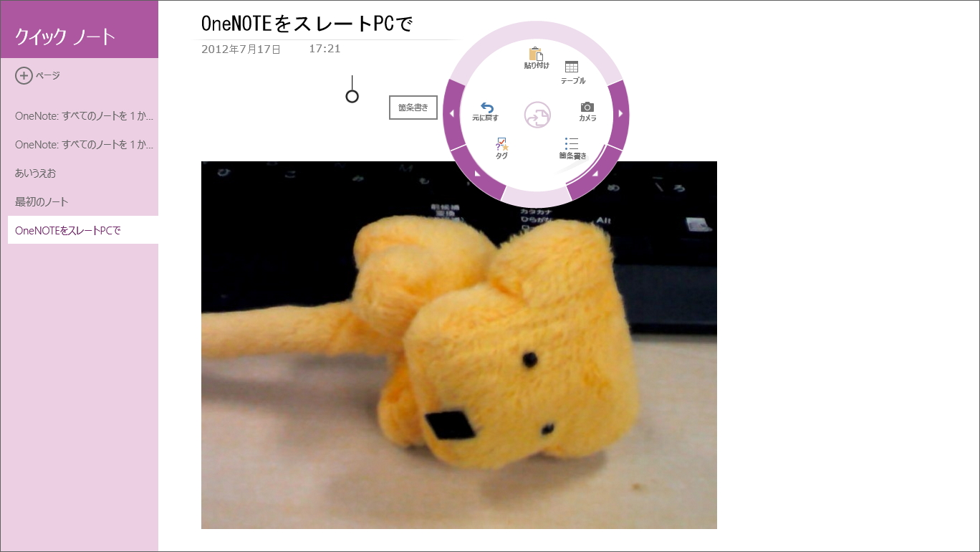Click the date 2012年7月17日
This screenshot has height=552, width=980.
(241, 49)
